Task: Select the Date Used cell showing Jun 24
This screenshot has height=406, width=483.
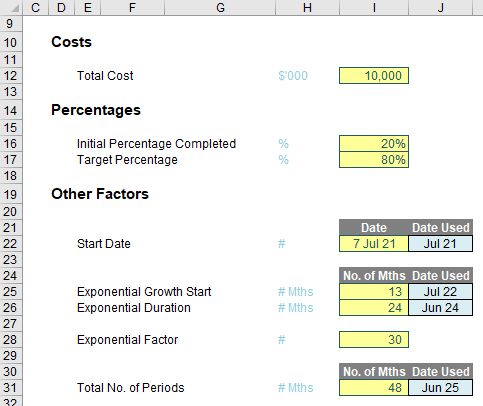Action: pyautogui.click(x=440, y=308)
